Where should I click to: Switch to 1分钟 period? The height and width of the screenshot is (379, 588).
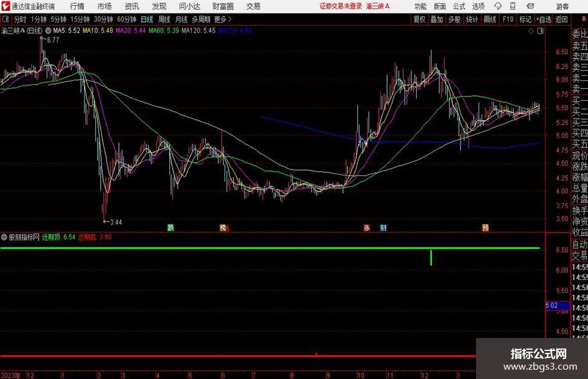click(x=39, y=19)
